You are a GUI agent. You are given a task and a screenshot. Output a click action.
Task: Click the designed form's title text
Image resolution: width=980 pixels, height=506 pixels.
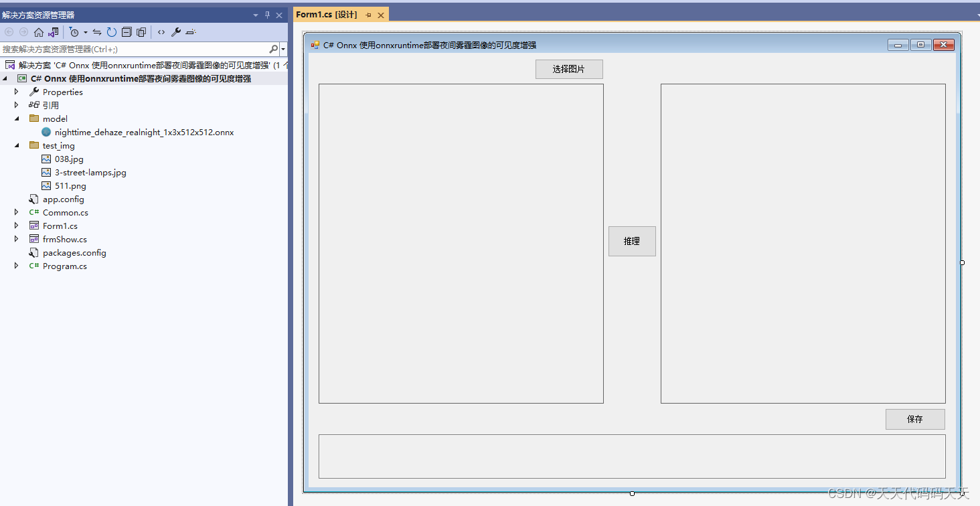[430, 45]
